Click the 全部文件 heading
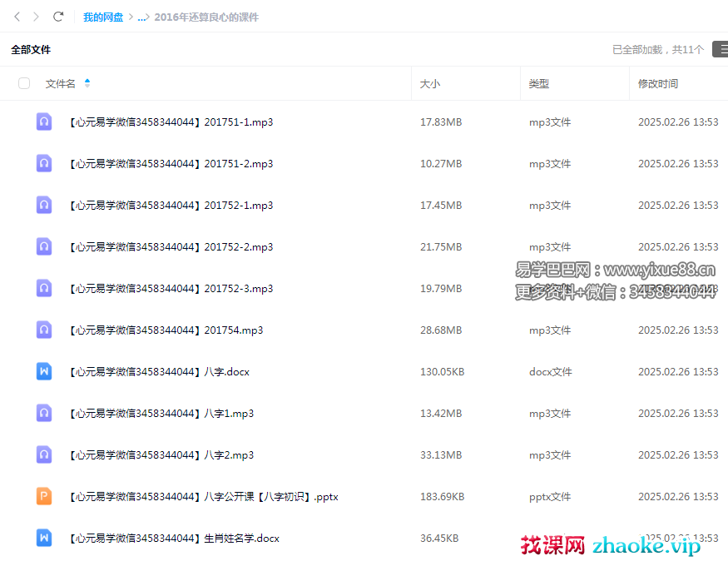Screen dimensions: 728x561 (x=31, y=50)
